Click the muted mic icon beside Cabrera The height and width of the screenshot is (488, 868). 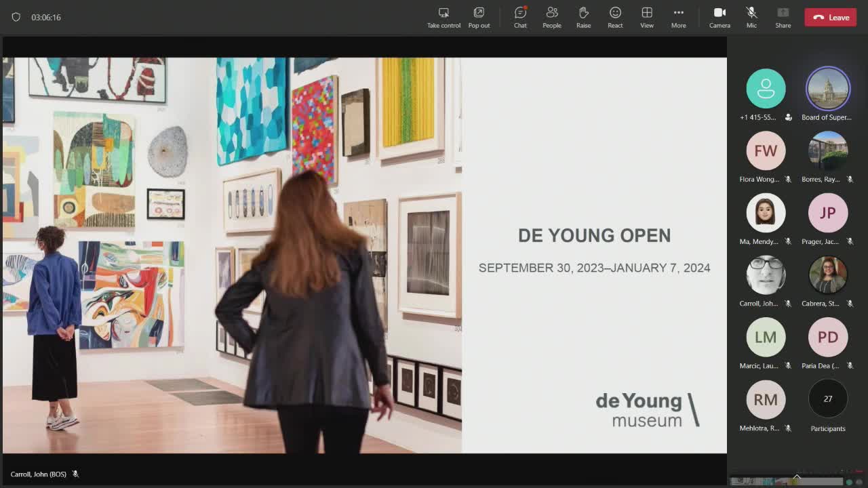(850, 304)
